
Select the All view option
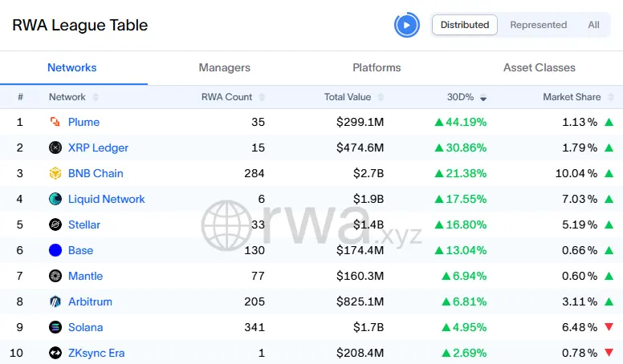tap(593, 25)
